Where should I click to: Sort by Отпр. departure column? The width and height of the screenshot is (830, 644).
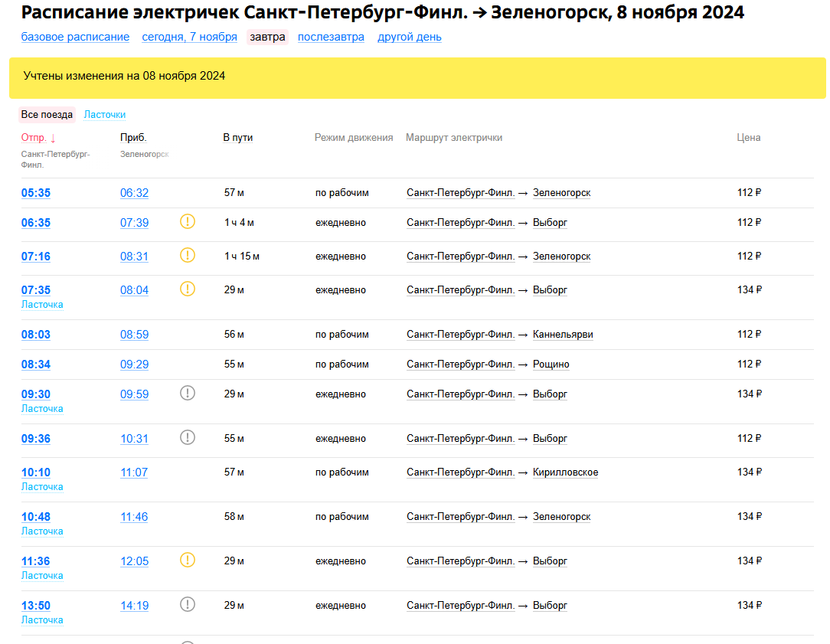click(38, 138)
